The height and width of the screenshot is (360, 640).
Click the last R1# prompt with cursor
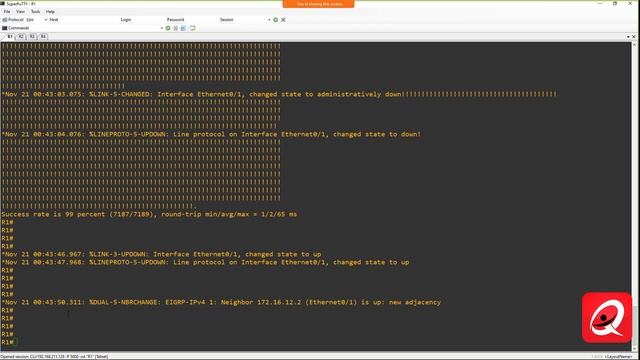tap(8, 342)
